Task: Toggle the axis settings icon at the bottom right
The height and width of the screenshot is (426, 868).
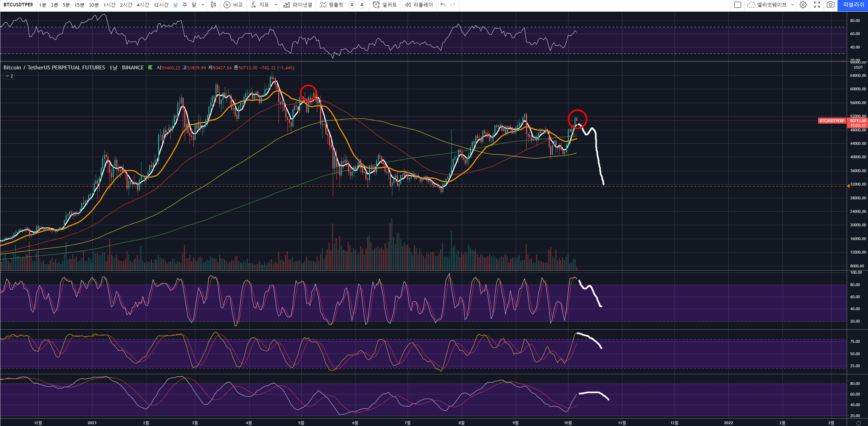Action: pos(858,423)
